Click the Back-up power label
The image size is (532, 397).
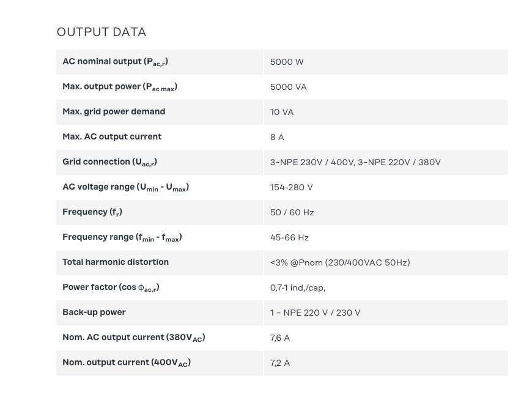(x=94, y=313)
